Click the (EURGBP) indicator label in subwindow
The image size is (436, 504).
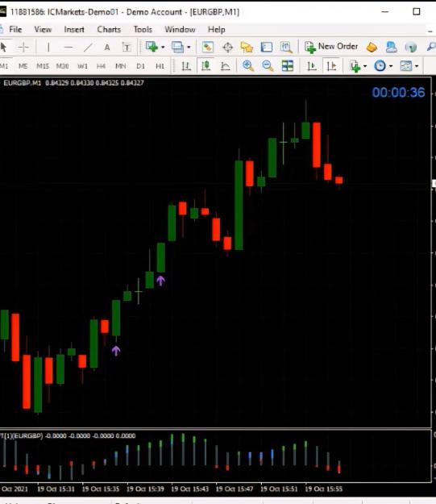28,435
